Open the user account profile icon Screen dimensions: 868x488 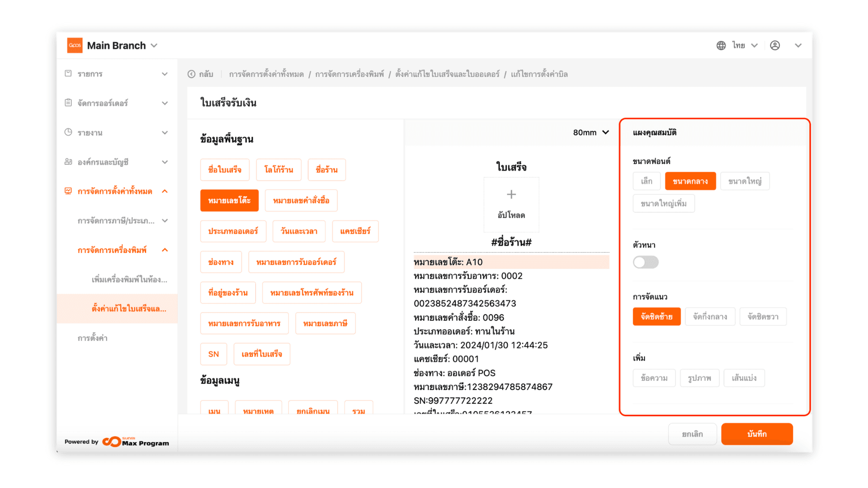tap(775, 45)
